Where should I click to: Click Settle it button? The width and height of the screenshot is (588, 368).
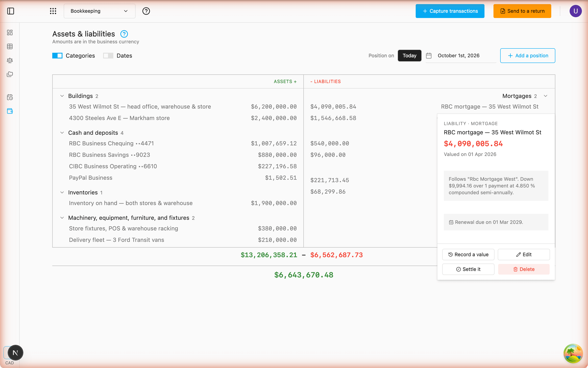click(468, 269)
